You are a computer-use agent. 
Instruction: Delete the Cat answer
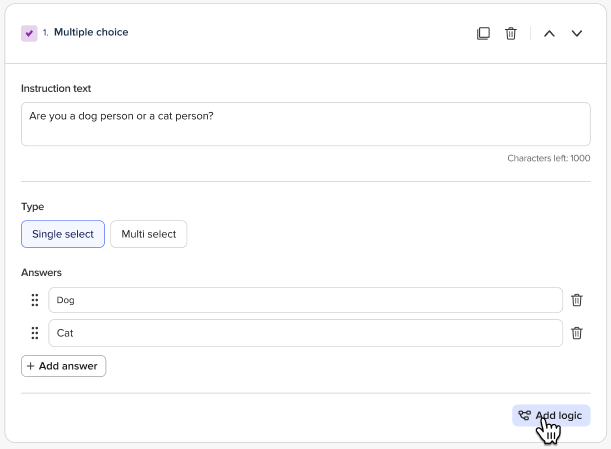[577, 333]
